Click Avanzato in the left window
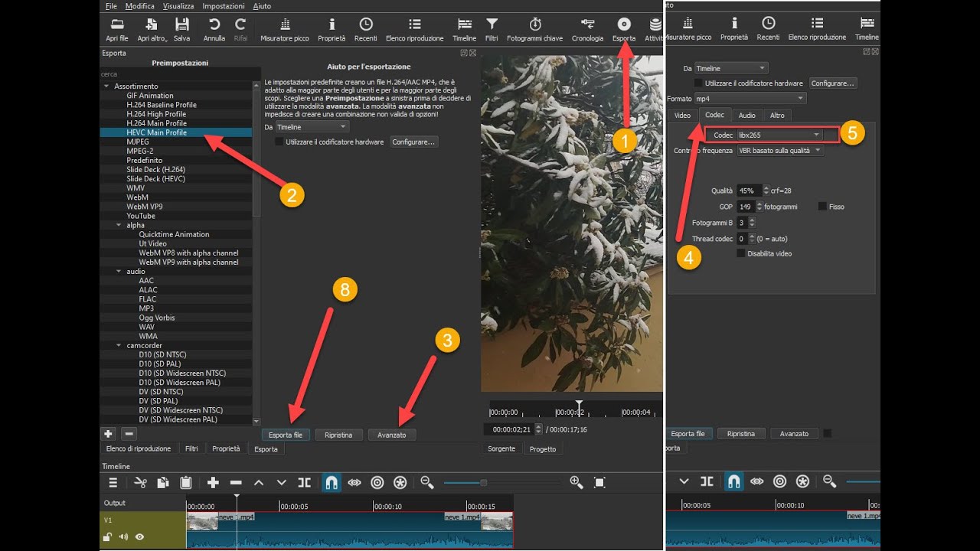Screen dimensions: 980x551 coord(391,435)
